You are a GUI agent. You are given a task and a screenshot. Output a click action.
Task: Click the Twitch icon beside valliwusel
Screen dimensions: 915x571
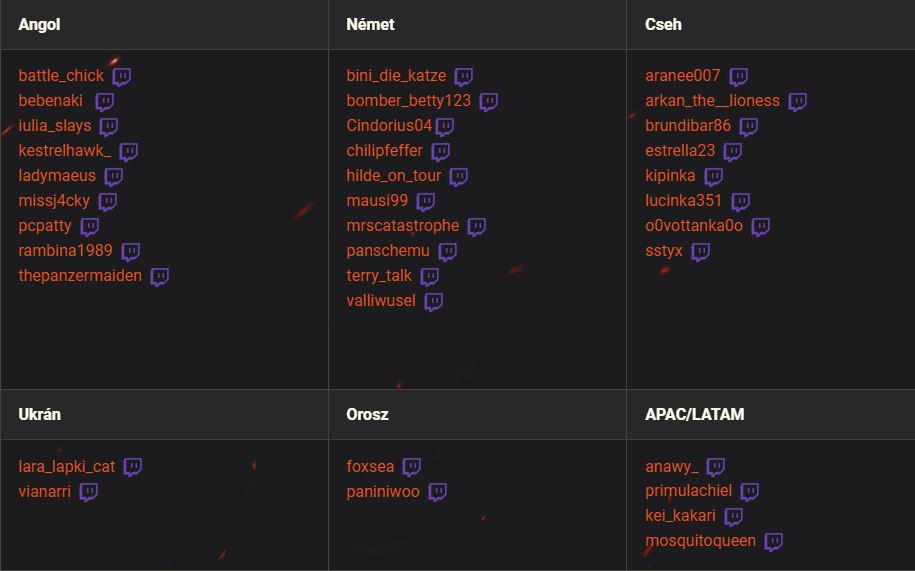tap(434, 302)
